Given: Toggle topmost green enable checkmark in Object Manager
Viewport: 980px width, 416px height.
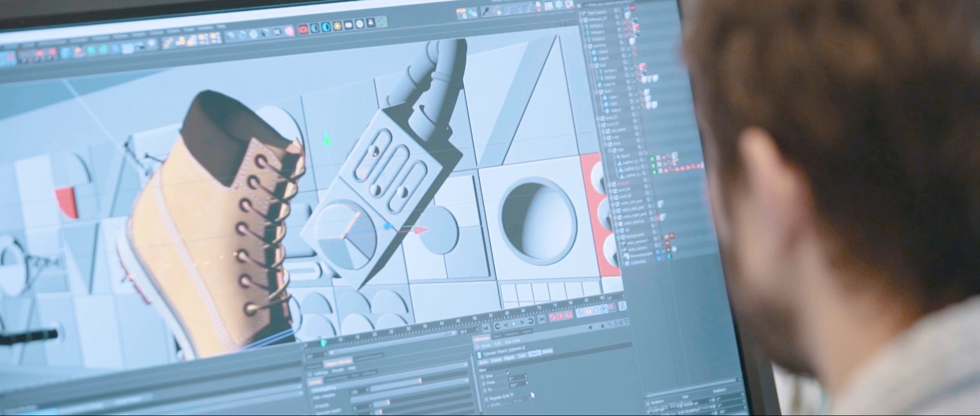Looking at the screenshot, I should click(653, 159).
